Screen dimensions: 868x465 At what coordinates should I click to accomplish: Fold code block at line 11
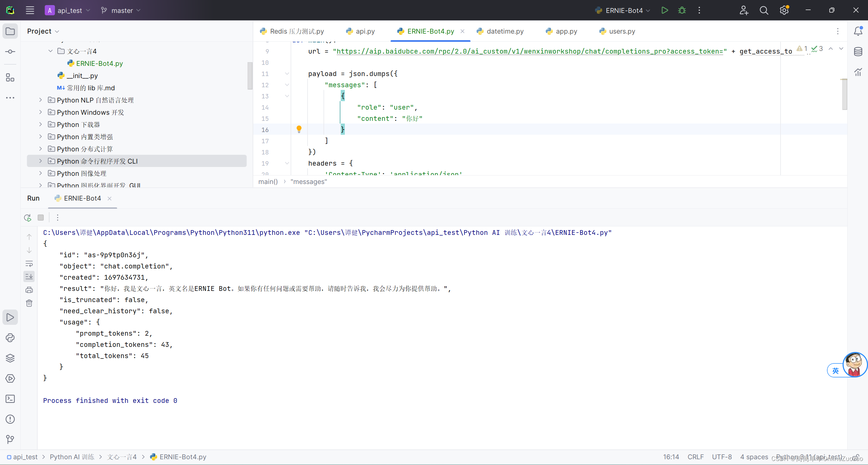(x=287, y=74)
